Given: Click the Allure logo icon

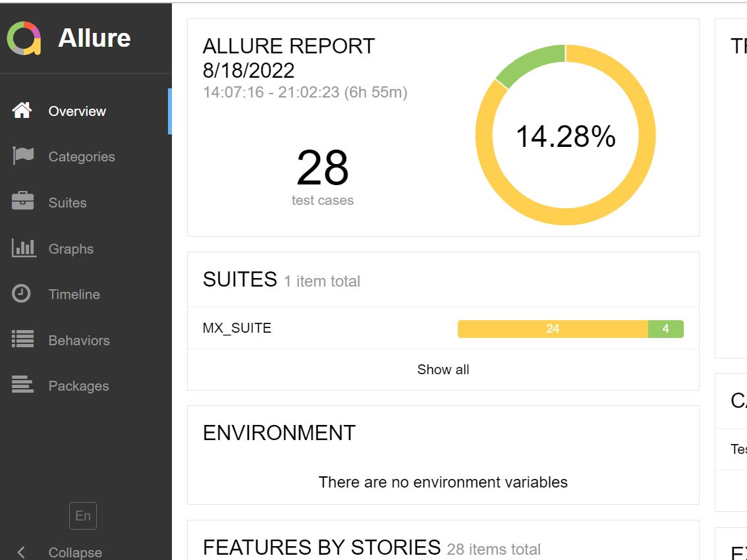Looking at the screenshot, I should tap(24, 38).
